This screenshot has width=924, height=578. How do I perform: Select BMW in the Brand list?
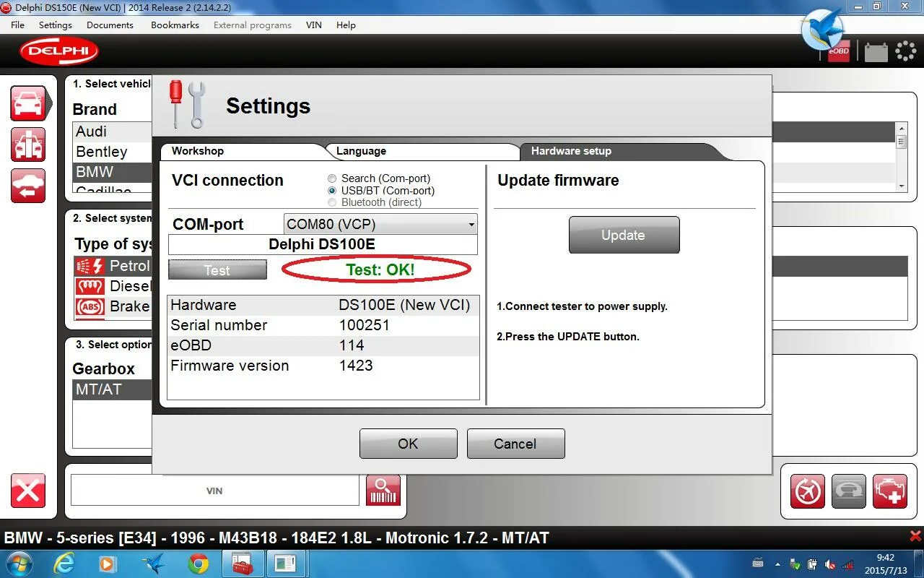(113, 172)
